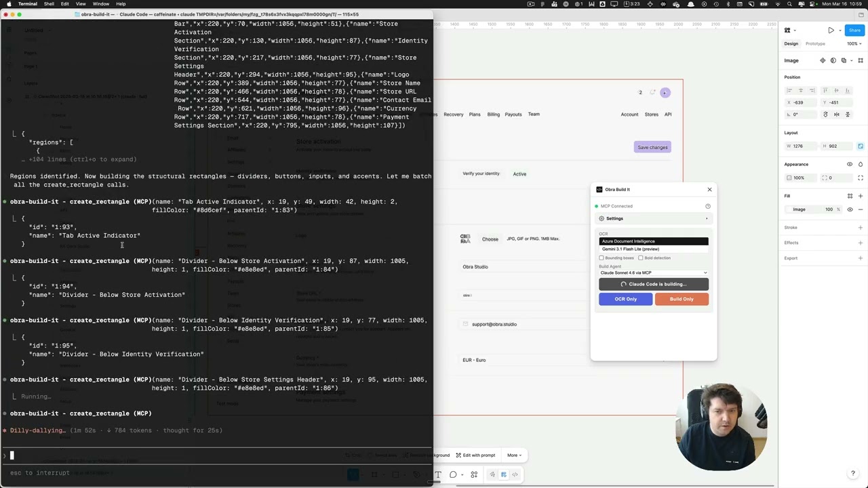Open fill styles grid icon
Image resolution: width=868 pixels, height=488 pixels.
click(x=850, y=196)
